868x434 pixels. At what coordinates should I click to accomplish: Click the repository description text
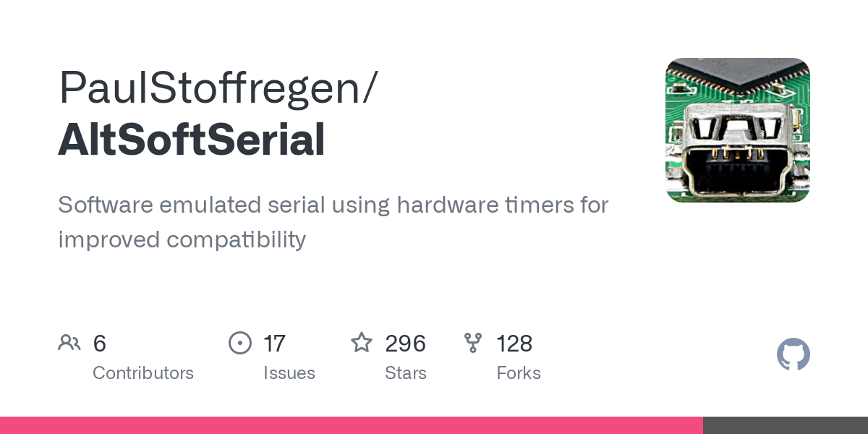(x=333, y=222)
